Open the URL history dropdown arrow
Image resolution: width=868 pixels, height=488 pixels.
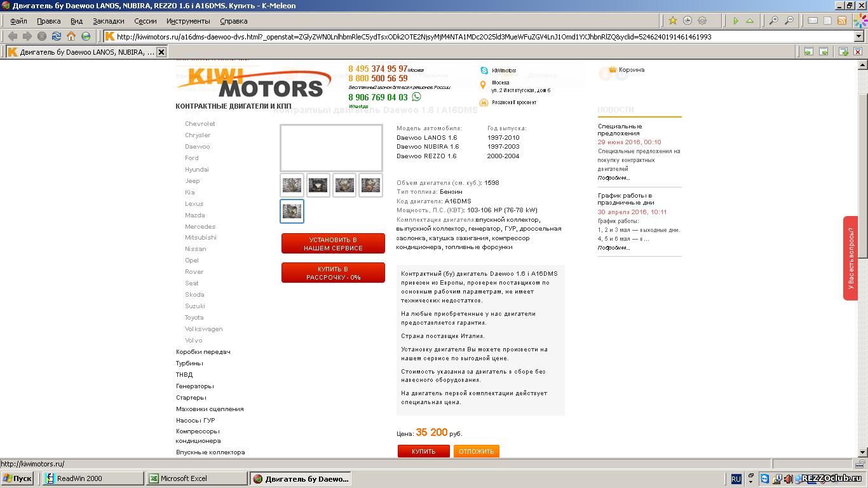point(858,37)
